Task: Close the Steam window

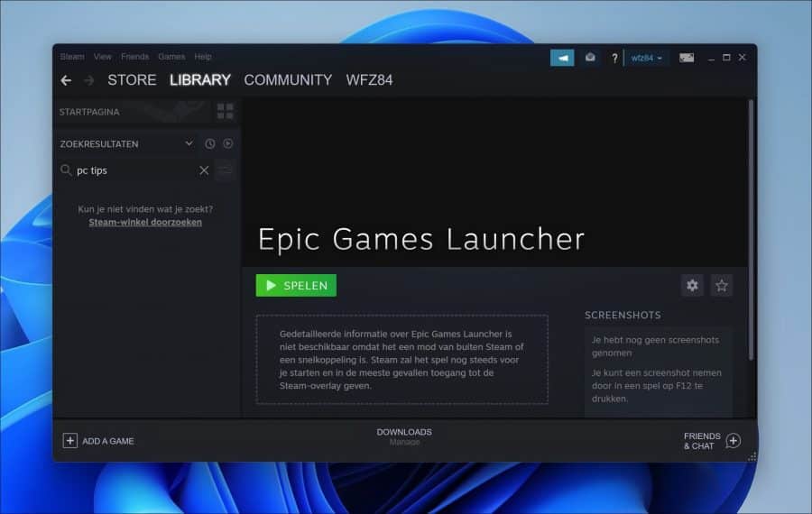Action: pyautogui.click(x=743, y=58)
